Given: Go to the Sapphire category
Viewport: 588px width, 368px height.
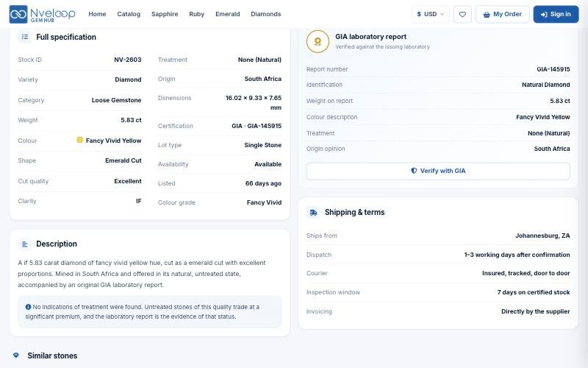Looking at the screenshot, I should click(165, 14).
